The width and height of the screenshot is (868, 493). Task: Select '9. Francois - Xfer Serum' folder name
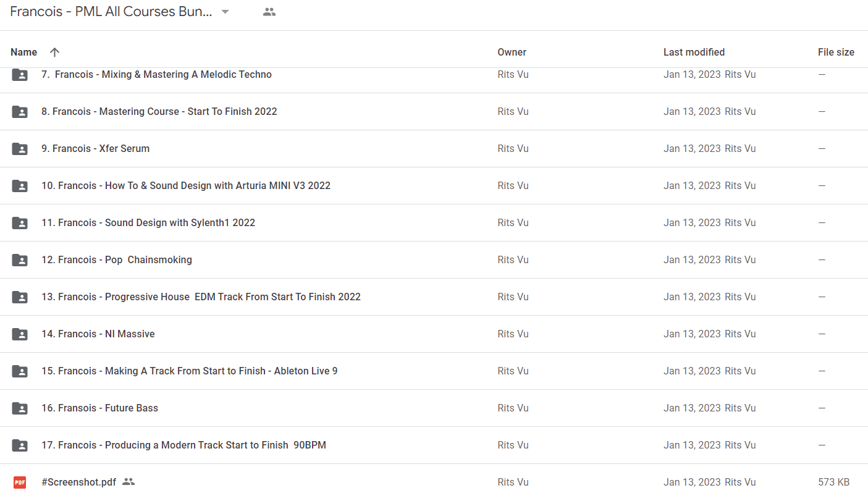coord(95,148)
